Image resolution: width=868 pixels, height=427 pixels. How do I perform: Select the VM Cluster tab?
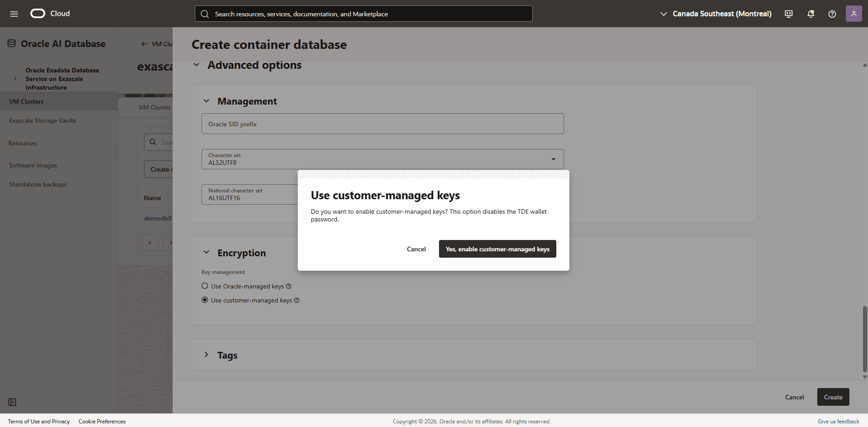click(154, 107)
